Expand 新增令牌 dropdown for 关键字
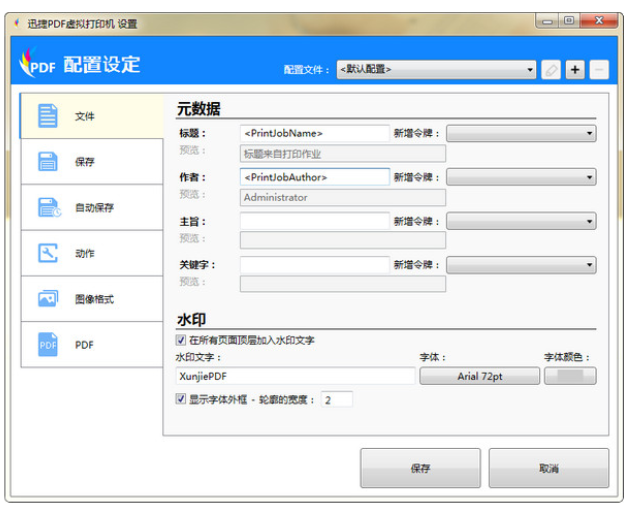This screenshot has width=641, height=510. 521,265
